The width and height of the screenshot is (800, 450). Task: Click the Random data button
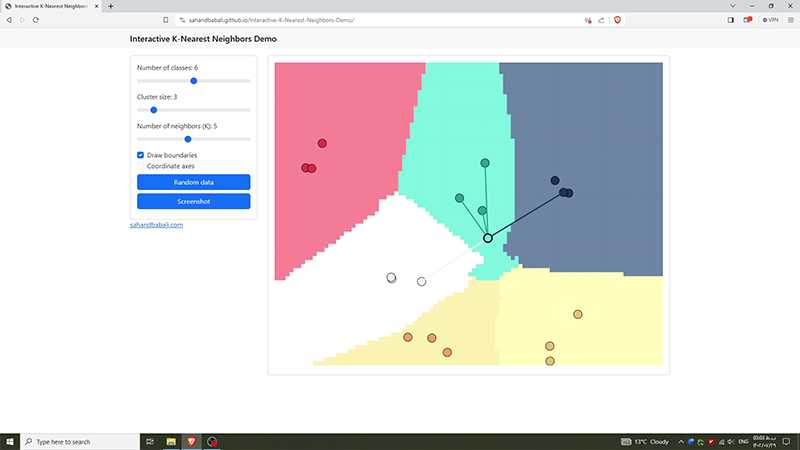(x=193, y=182)
